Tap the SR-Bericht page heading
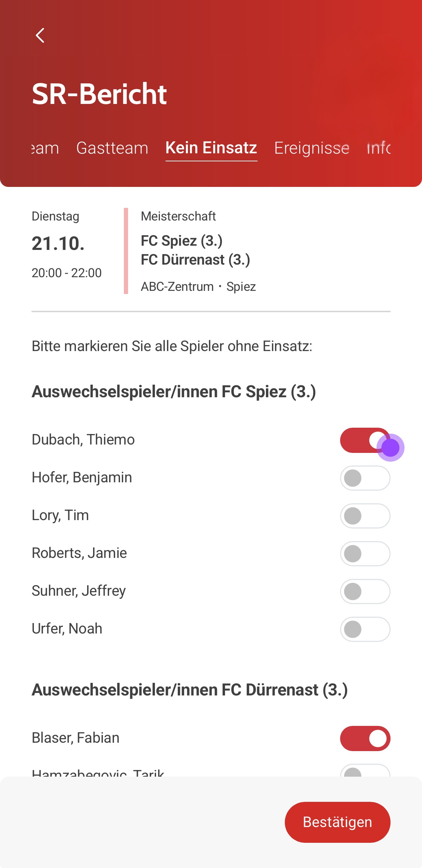The height and width of the screenshot is (868, 422). tap(99, 94)
